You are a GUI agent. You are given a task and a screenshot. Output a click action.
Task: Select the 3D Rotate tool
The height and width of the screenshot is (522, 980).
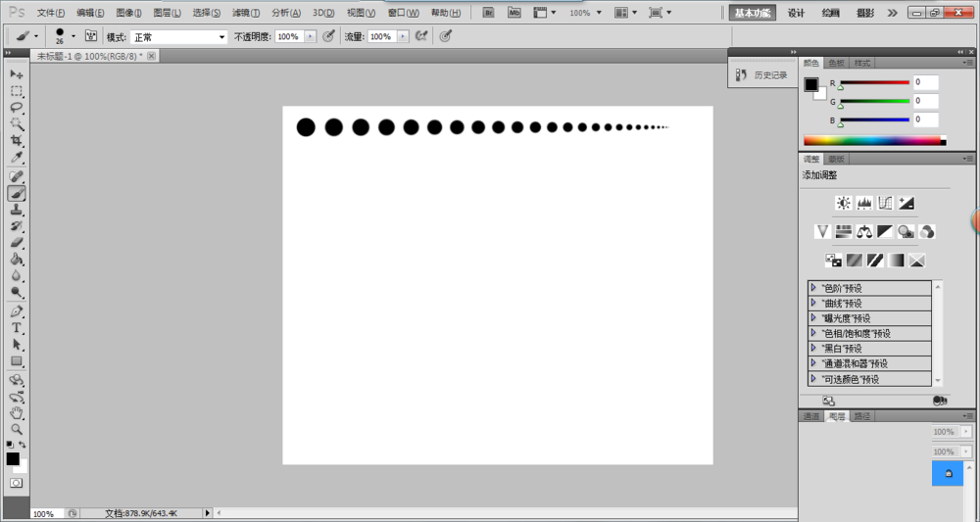17,380
